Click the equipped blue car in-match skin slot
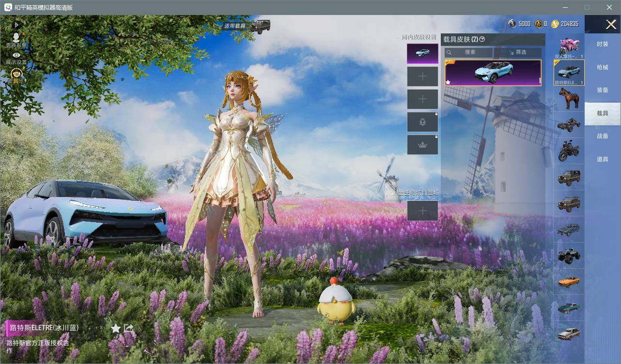Screen dimensions: 621x364 click(422, 54)
